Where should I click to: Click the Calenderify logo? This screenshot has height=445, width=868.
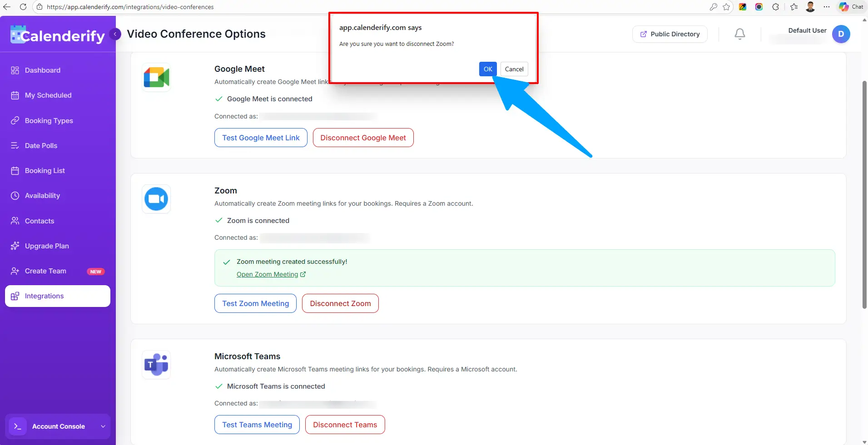tap(56, 35)
